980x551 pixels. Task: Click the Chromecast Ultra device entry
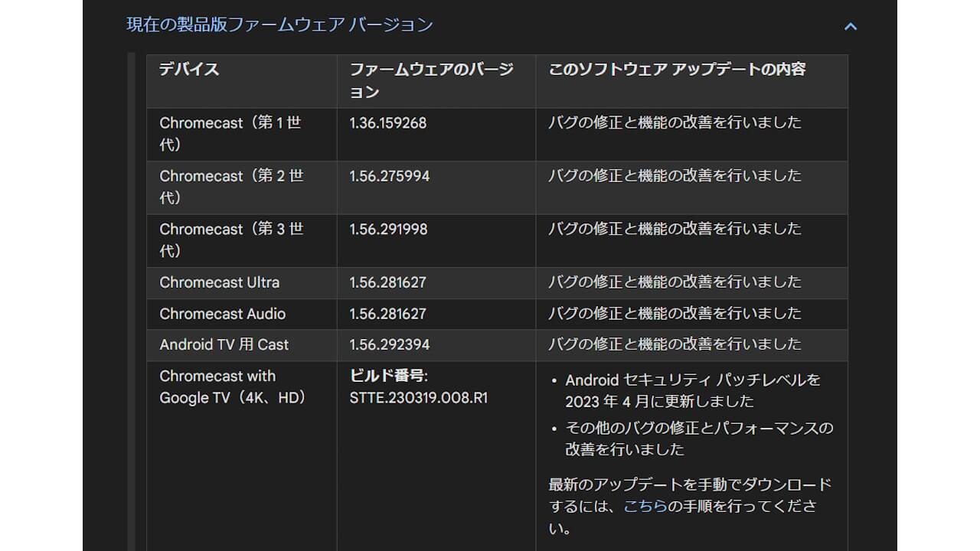tap(220, 282)
